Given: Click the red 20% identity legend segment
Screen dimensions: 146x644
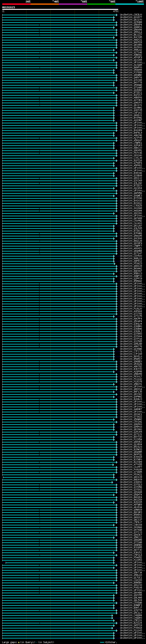Looking at the screenshot, I should coord(16,4).
